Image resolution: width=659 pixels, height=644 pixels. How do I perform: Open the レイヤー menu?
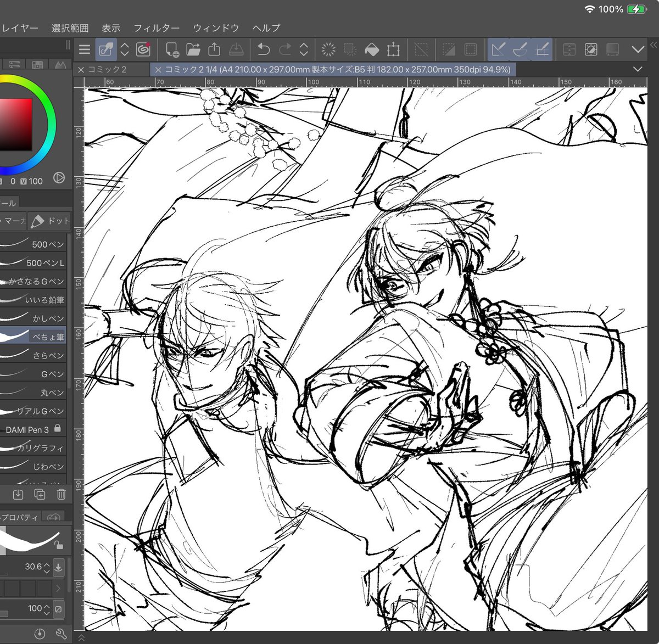coord(19,28)
